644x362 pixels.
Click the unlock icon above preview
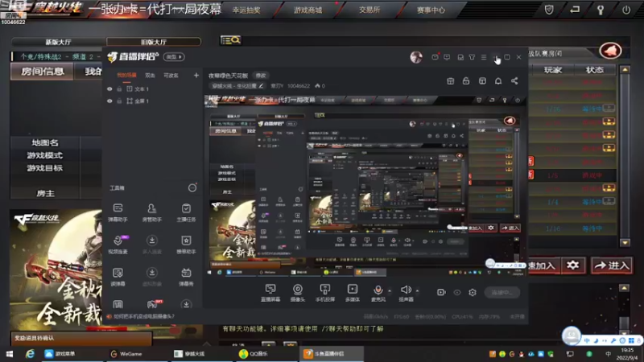pos(466,81)
